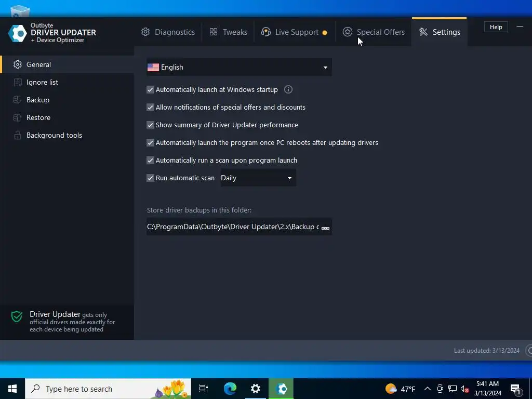Viewport: 532px width, 399px height.
Task: Click the General sidebar gear icon
Action: (17, 64)
